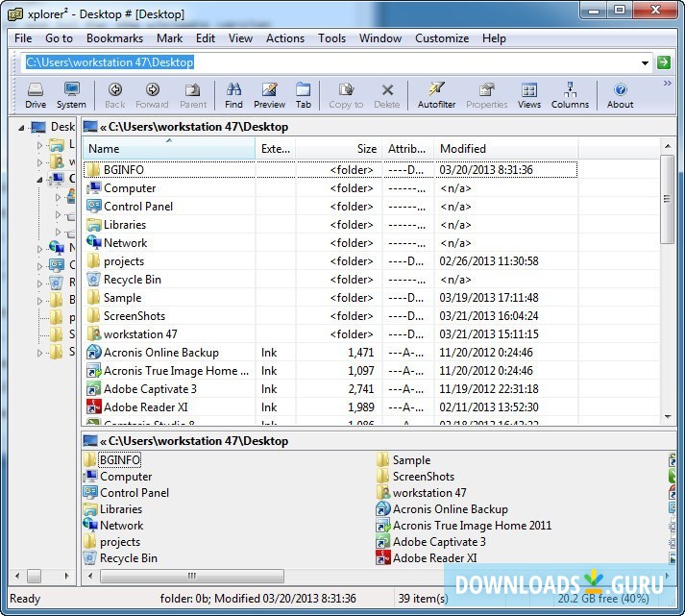Click the top pane vertical scrollbar thumb

coord(667,199)
